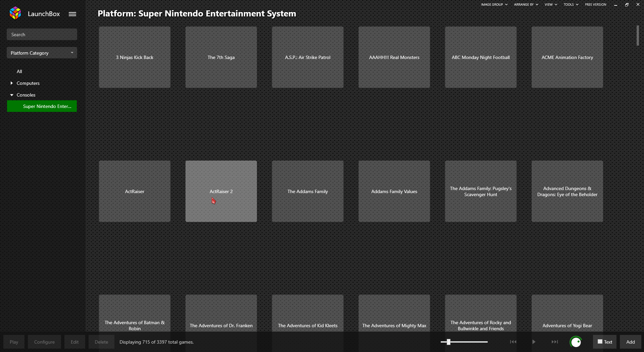Screen dimensions: 644x352
Task: Click the Platform: Super Nintendo heading
Action: point(197,14)
